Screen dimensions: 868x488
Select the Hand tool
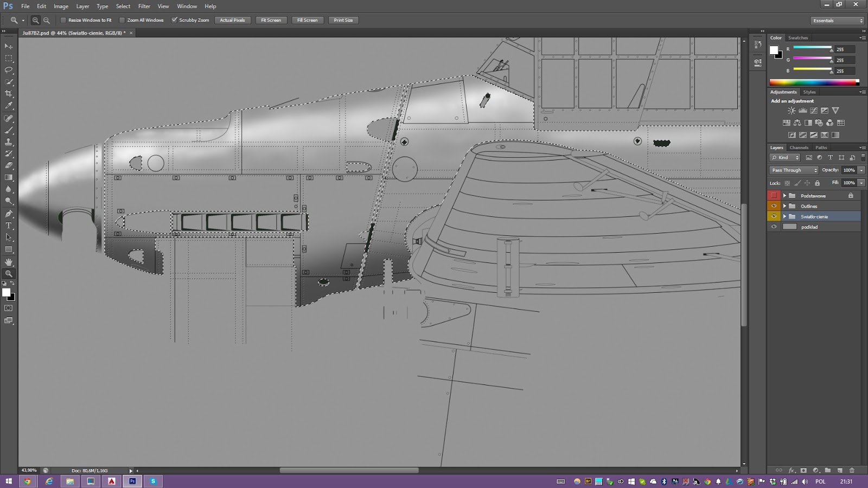point(9,262)
